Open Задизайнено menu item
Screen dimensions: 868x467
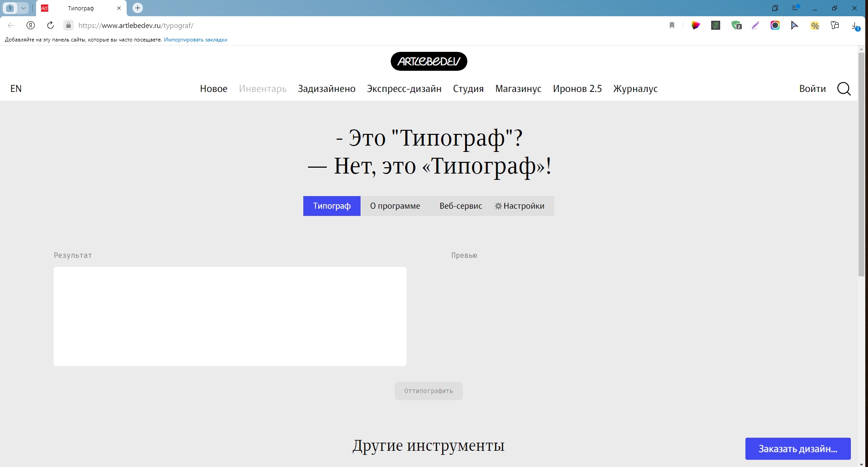point(327,89)
